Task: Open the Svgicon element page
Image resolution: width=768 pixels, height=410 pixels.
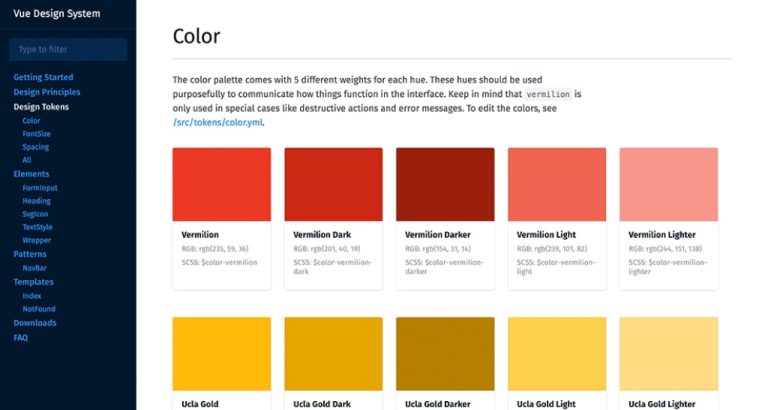Action: pyautogui.click(x=37, y=214)
